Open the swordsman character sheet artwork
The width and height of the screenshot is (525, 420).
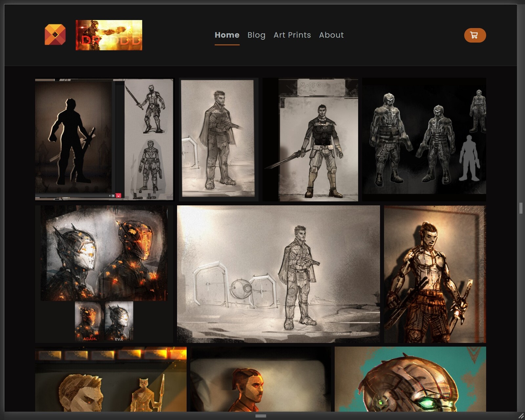[x=310, y=139]
